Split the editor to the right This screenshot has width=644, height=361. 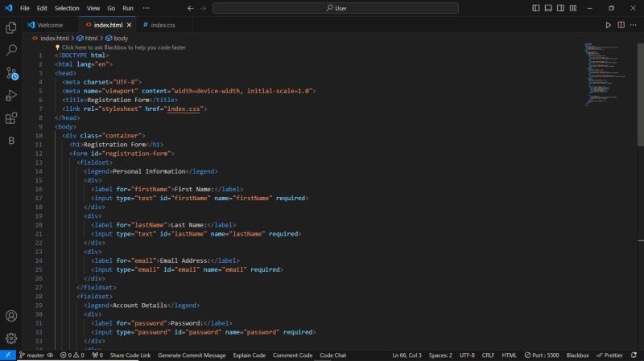pos(621,25)
